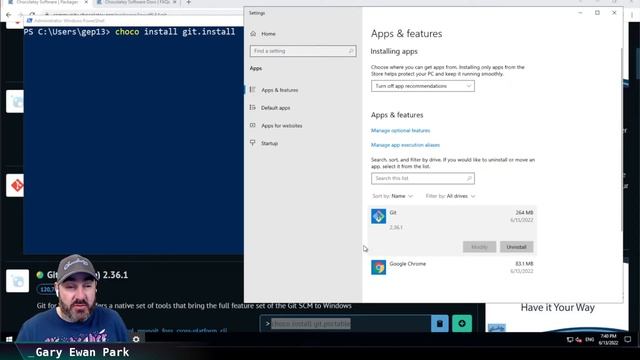Click the volume icon in system tray
640x360 pixels.
coord(578,340)
